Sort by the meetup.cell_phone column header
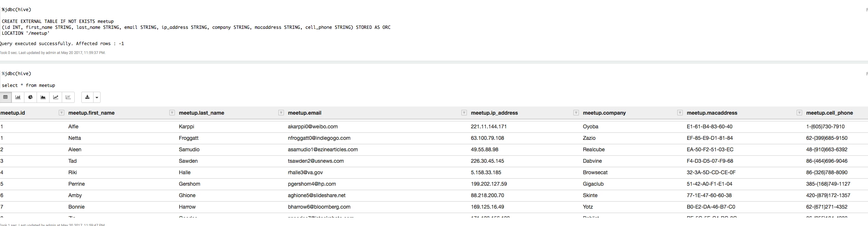 click(830, 113)
